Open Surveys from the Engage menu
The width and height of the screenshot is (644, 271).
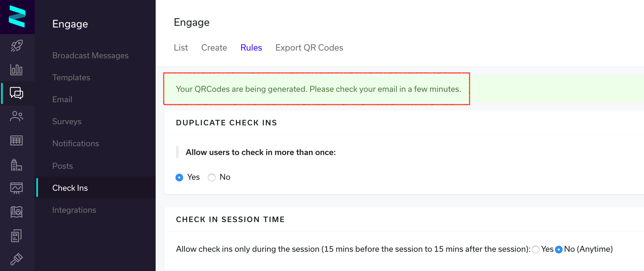pos(67,121)
